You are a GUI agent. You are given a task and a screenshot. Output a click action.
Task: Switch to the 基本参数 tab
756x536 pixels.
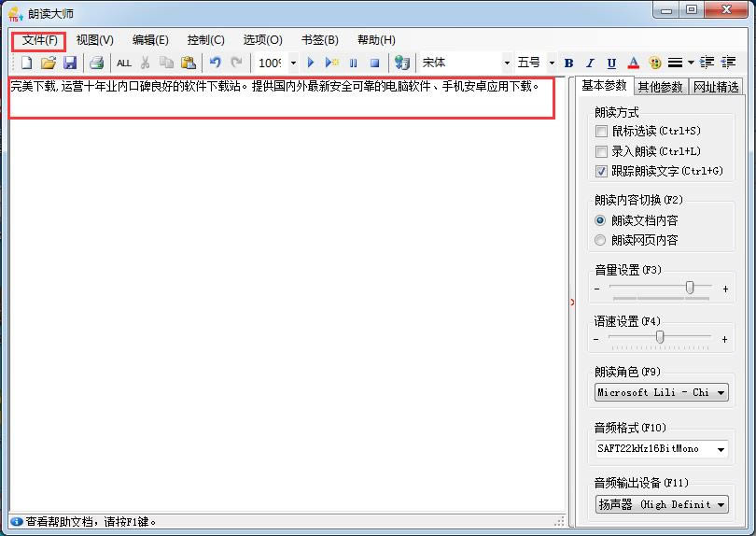pyautogui.click(x=604, y=86)
